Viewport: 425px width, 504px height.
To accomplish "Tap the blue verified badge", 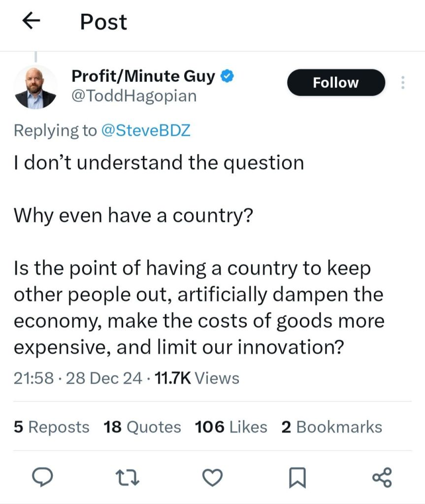I will click(227, 76).
